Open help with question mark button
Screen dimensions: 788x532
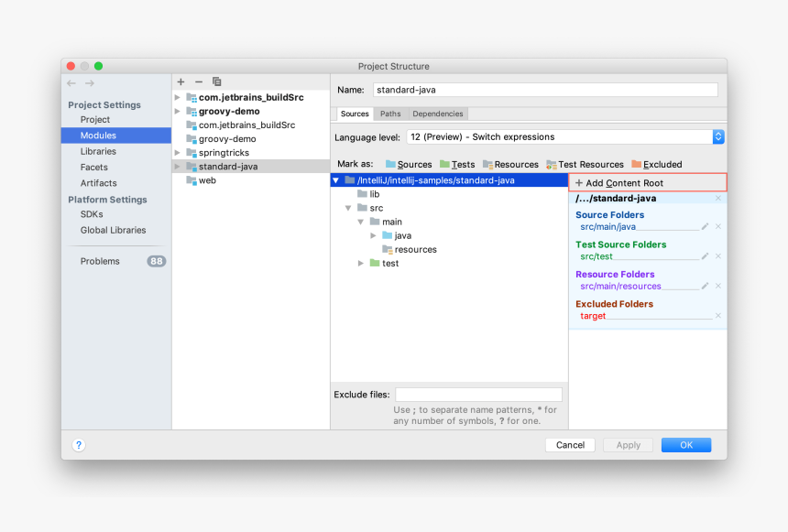(x=79, y=445)
